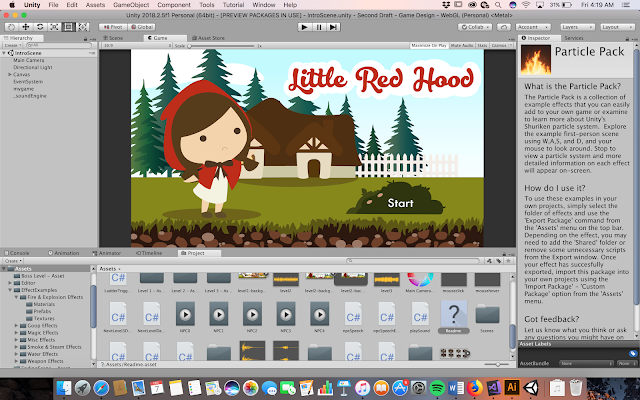Collapse the IntroScene in Hierarchy
The height and width of the screenshot is (400, 640).
coord(4,53)
